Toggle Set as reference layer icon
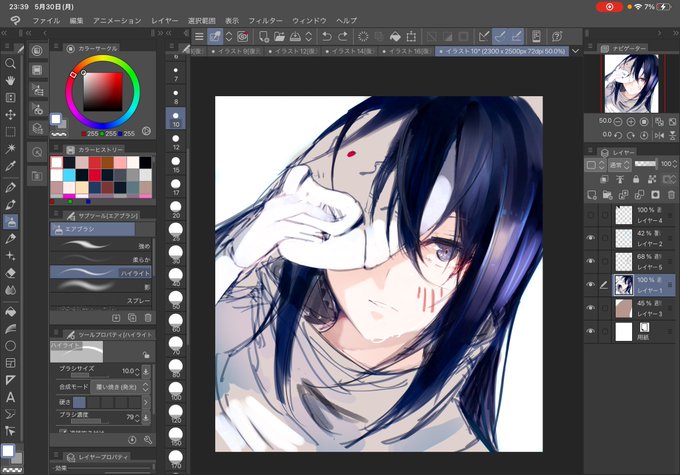The image size is (680, 475). tap(620, 179)
